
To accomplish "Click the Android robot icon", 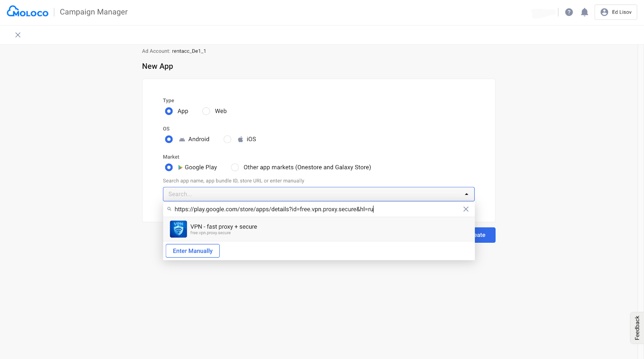I will [182, 139].
